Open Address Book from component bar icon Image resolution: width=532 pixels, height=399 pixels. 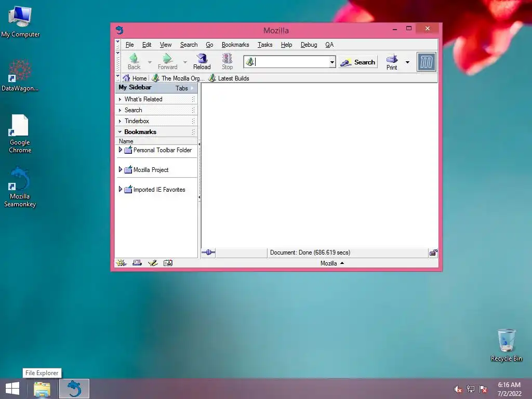coord(168,263)
